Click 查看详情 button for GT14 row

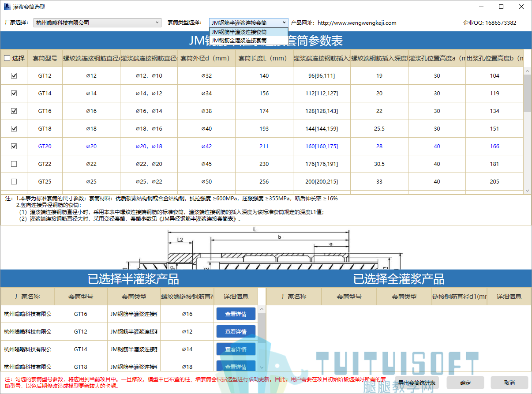(x=236, y=349)
